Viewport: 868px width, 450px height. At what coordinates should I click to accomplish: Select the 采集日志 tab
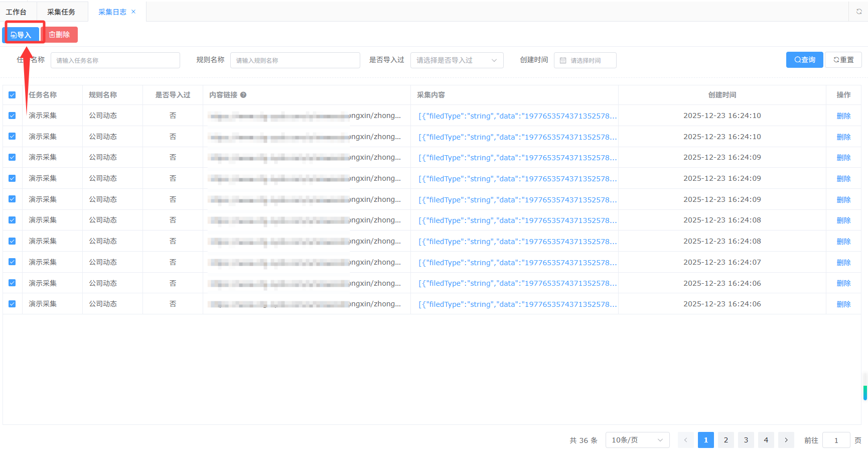click(x=112, y=12)
